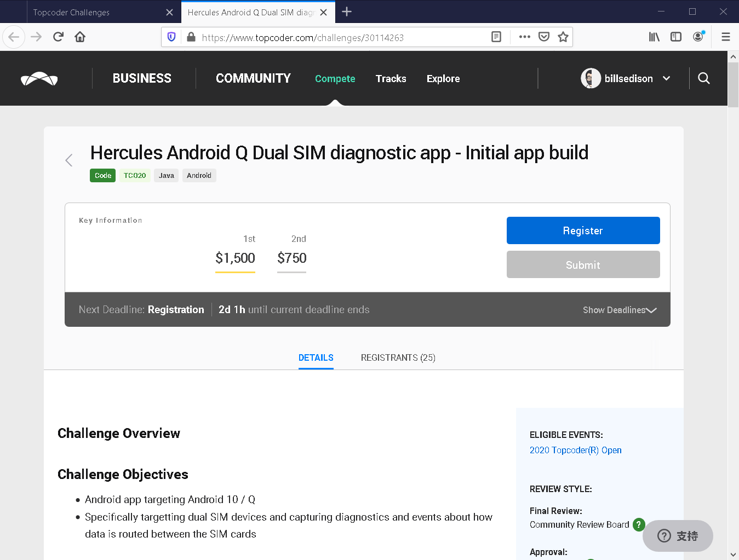
Task: Open a new browser tab
Action: click(347, 11)
